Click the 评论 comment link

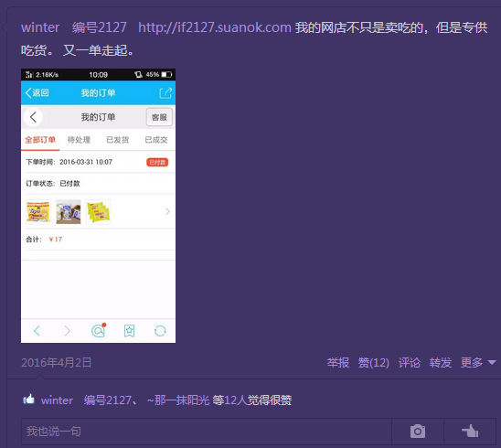pyautogui.click(x=410, y=363)
